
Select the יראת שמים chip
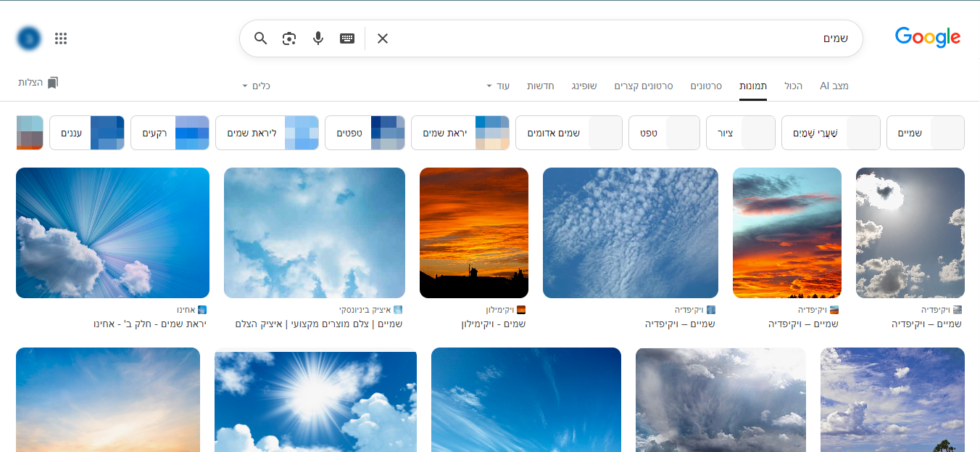tap(461, 133)
